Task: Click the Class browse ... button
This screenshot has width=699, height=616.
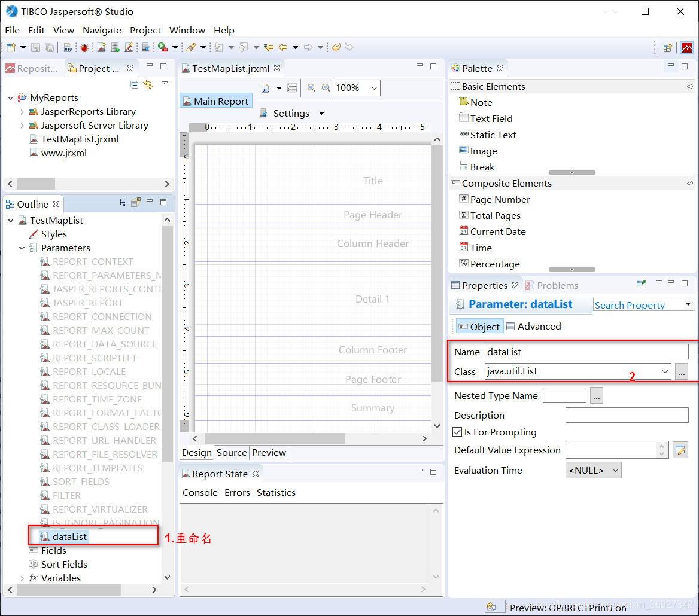Action: [x=681, y=371]
